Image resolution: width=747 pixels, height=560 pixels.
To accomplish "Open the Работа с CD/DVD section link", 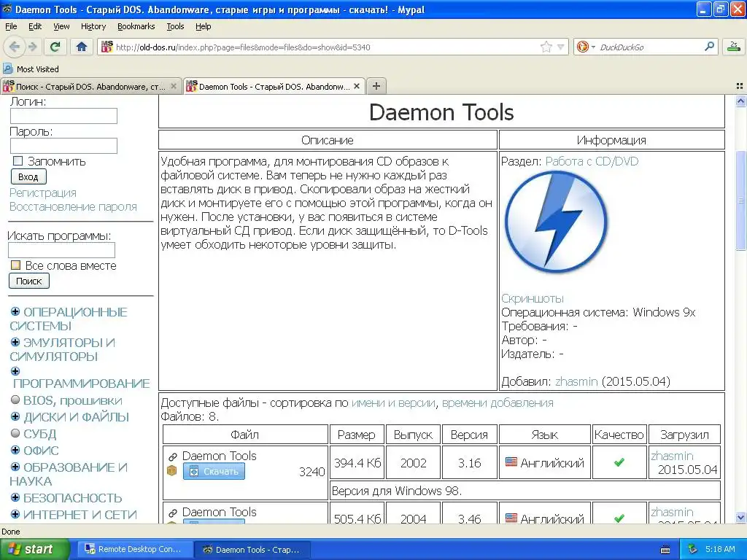I will coord(592,161).
